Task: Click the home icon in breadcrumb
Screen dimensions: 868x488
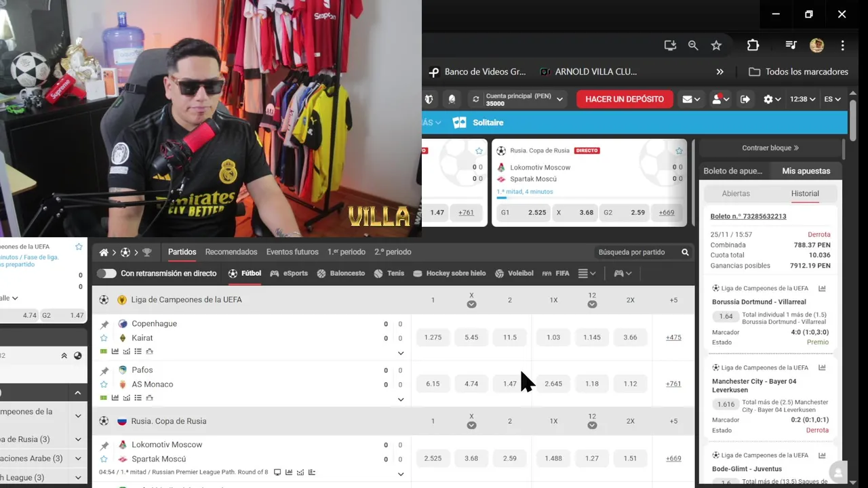Action: pyautogui.click(x=104, y=252)
